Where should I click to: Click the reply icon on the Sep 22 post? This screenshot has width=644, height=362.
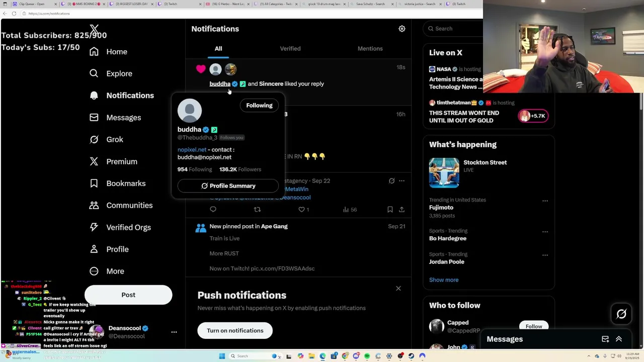coord(213,210)
